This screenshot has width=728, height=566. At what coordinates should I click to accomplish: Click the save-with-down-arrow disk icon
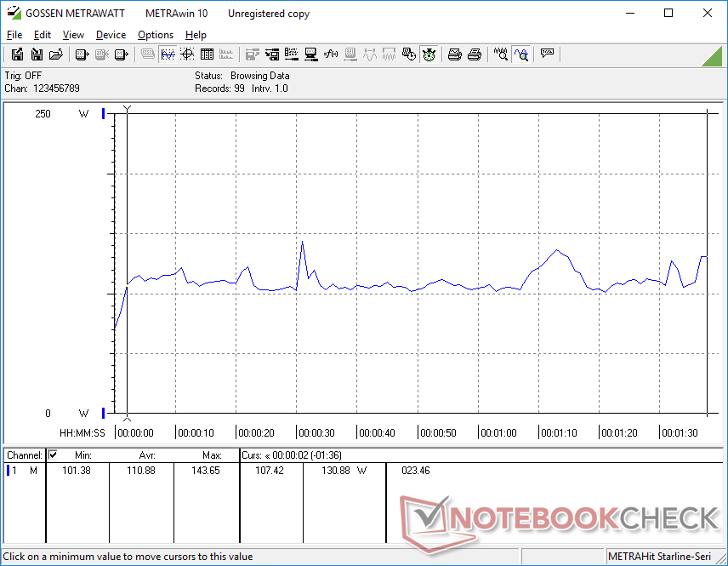[x=37, y=54]
